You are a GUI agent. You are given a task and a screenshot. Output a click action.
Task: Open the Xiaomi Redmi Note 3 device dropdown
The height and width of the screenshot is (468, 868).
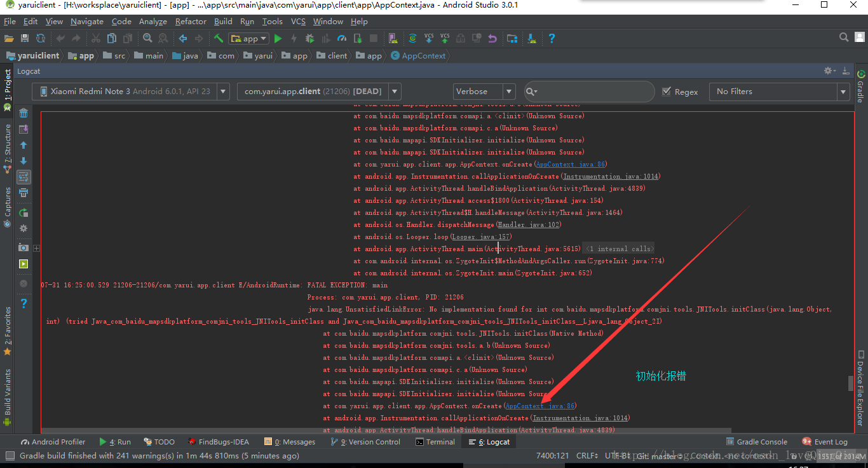pyautogui.click(x=130, y=92)
